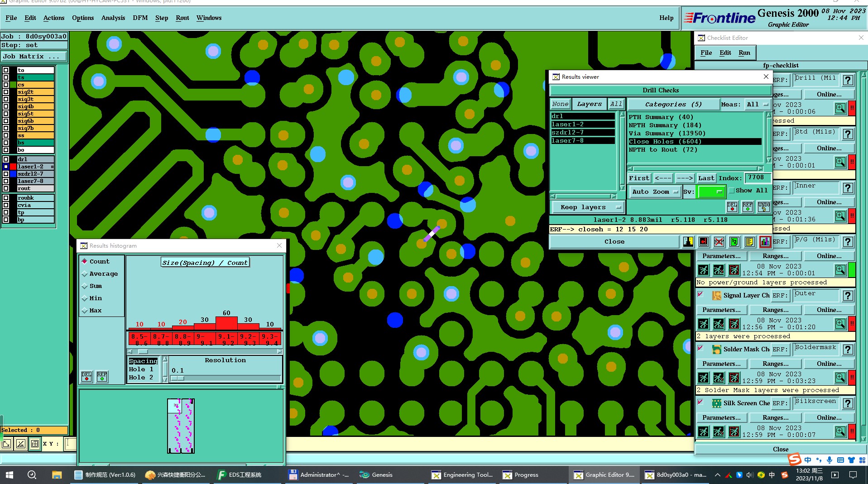Click red color swatch of laser1-2 layer
This screenshot has height=484, width=868.
click(13, 167)
